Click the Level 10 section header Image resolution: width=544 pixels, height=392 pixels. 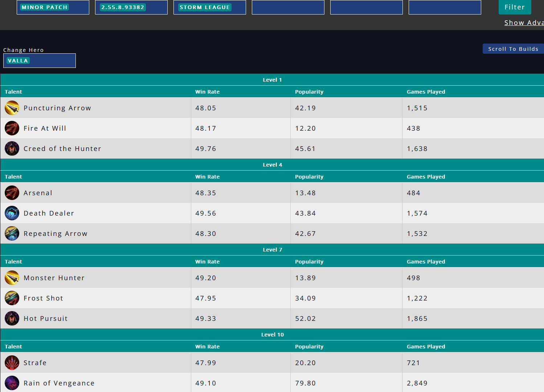click(272, 335)
